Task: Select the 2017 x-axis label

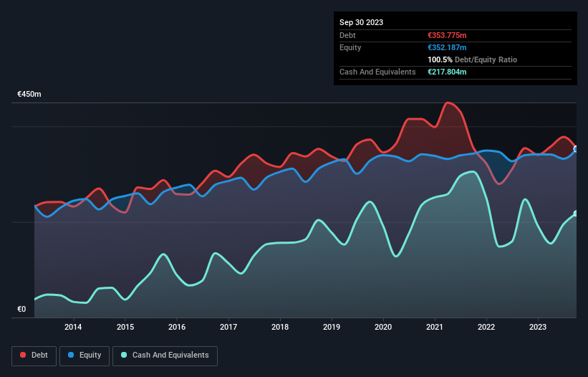Action: pyautogui.click(x=228, y=327)
